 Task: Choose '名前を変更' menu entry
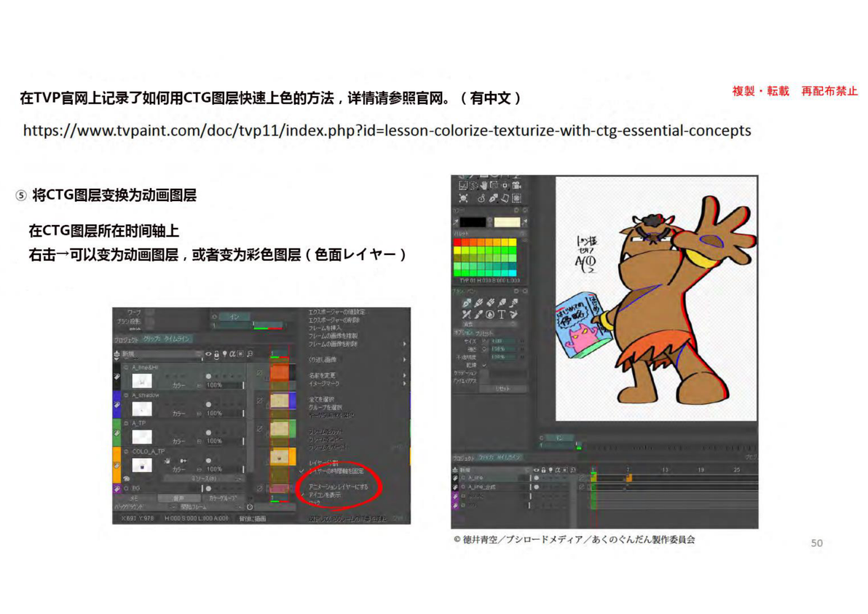[322, 375]
